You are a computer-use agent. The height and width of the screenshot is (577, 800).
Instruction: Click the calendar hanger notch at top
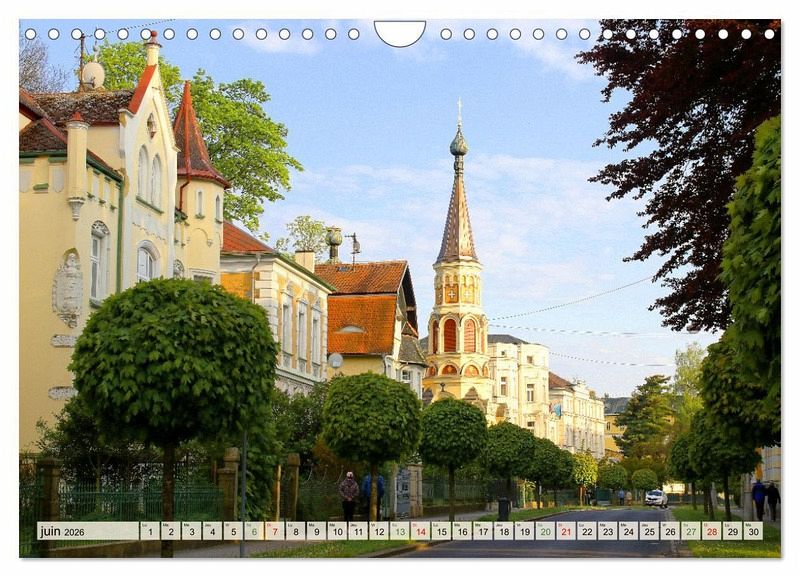tap(400, 33)
